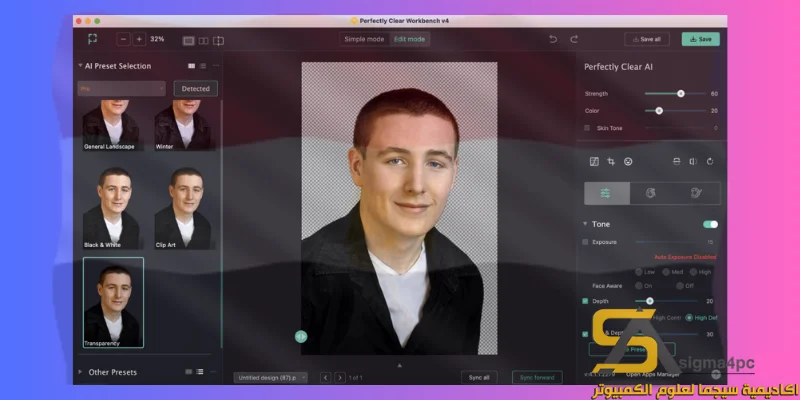
Task: Select the side-by-side compare view icon
Action: pyautogui.click(x=204, y=41)
